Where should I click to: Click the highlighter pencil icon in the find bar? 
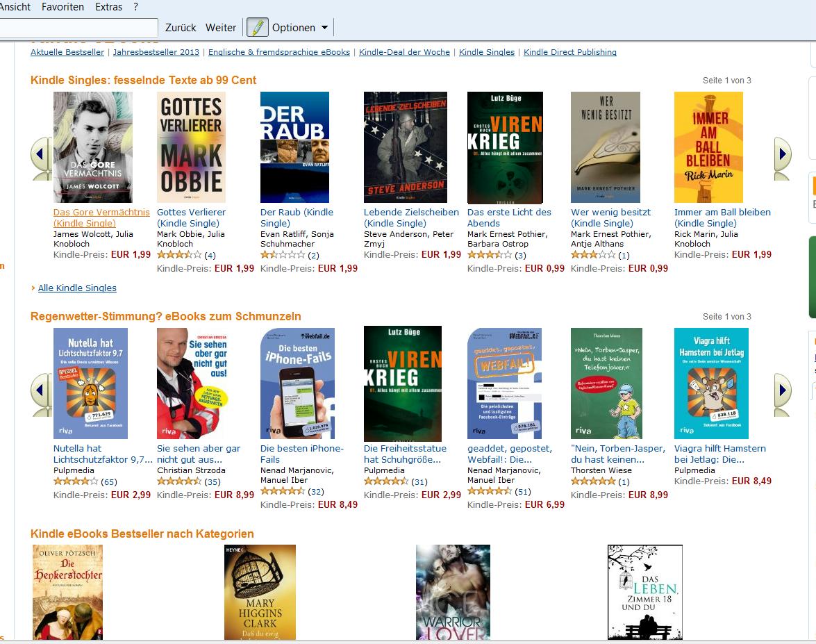(257, 27)
